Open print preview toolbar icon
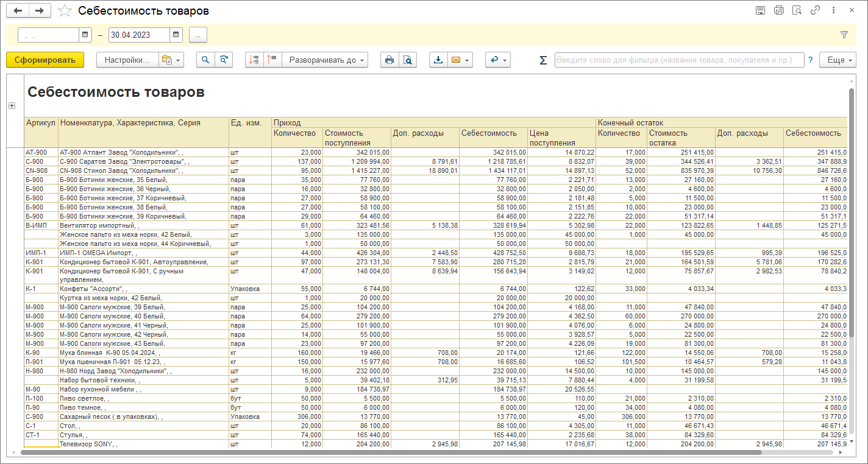 point(408,60)
